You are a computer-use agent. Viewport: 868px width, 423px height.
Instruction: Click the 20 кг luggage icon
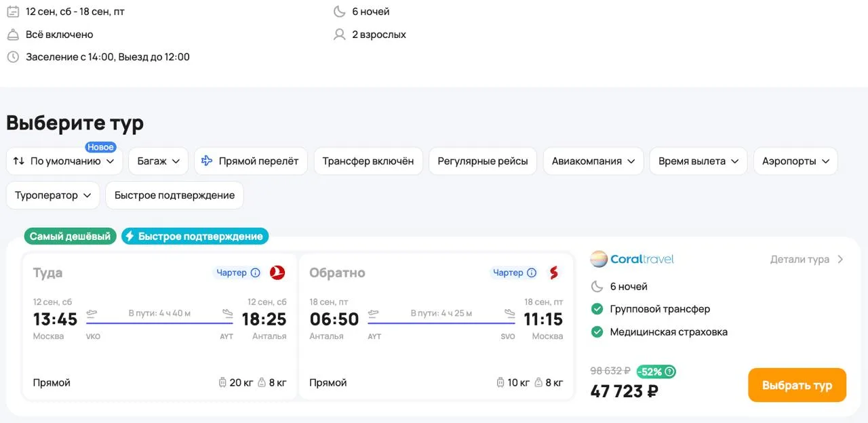(x=222, y=383)
